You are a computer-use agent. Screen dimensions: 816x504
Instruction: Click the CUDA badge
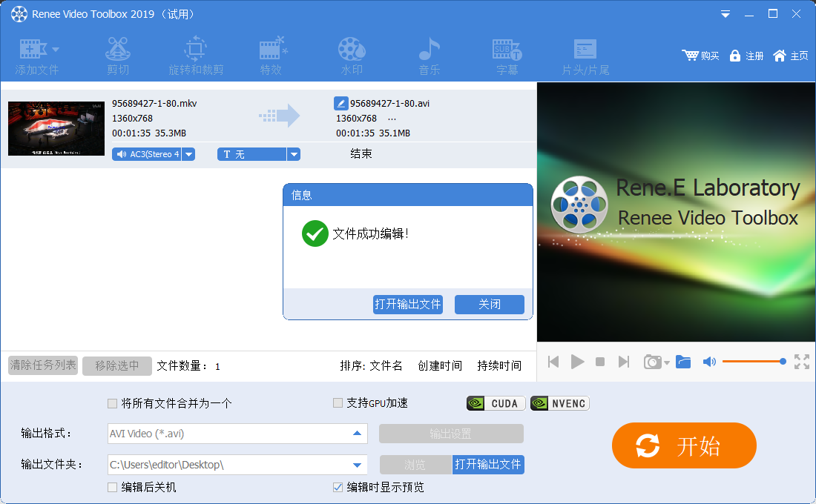496,404
